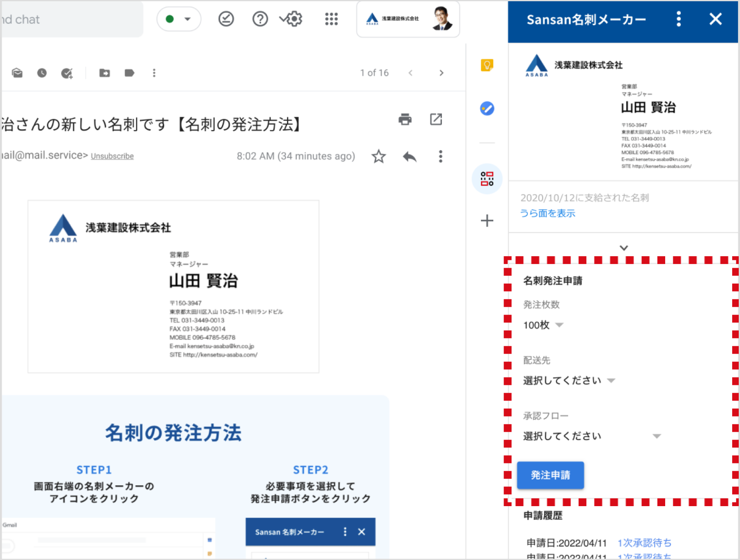This screenshot has height=560, width=740.
Task: Click the STEP1 label in email
Action: pyautogui.click(x=94, y=470)
